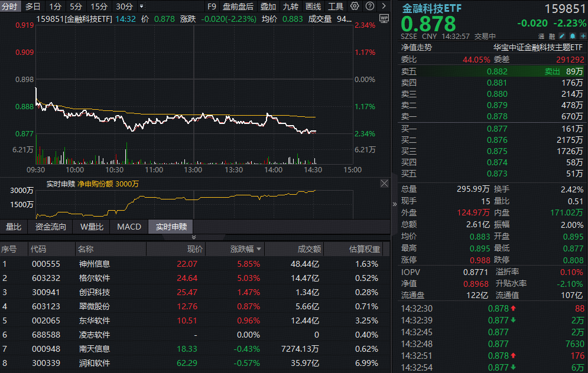Open the drawing annotation pencil icon
Viewport: 588px width, 373px height.
click(561, 36)
